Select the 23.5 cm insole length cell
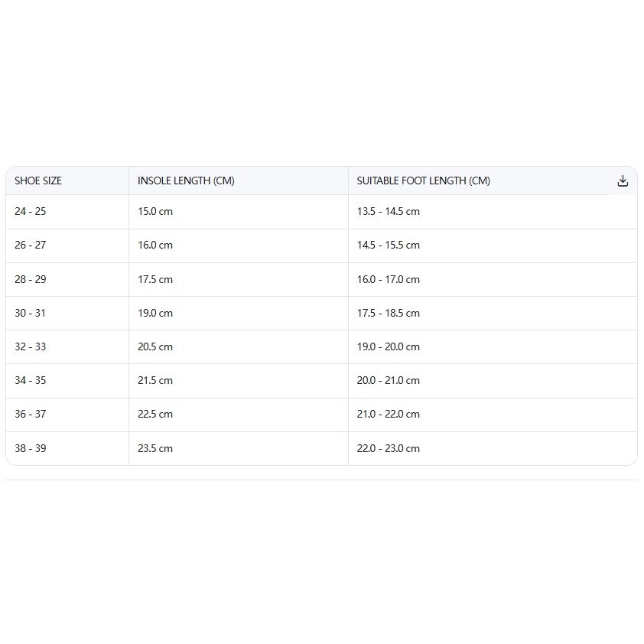This screenshot has height=644, width=644. click(x=238, y=448)
